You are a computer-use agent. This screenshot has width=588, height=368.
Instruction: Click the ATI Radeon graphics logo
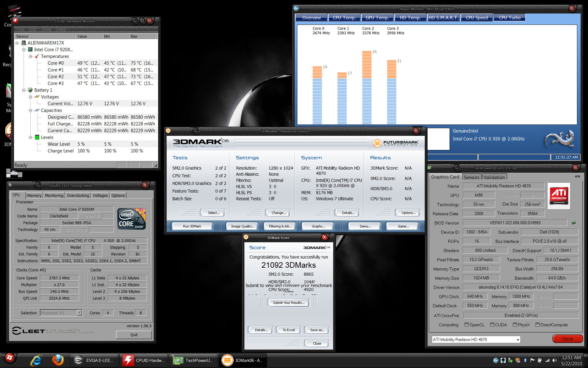click(559, 196)
